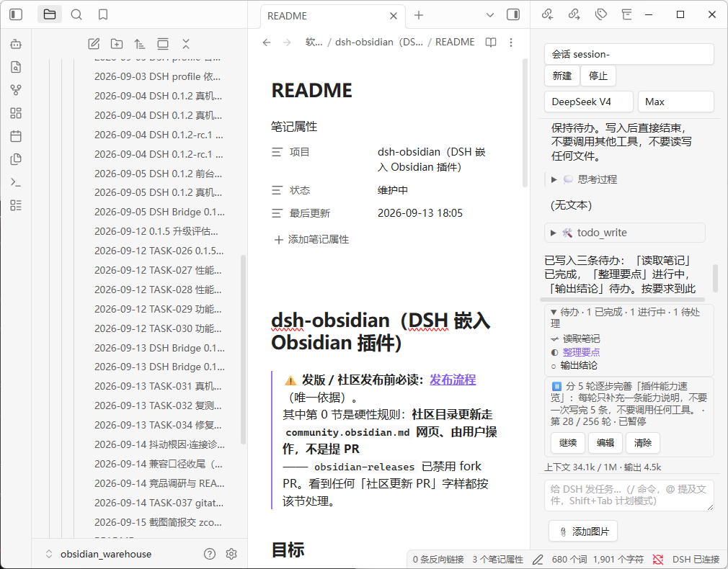Image resolution: width=728 pixels, height=569 pixels.
Task: Open the file explorer folder icon
Action: [x=50, y=14]
